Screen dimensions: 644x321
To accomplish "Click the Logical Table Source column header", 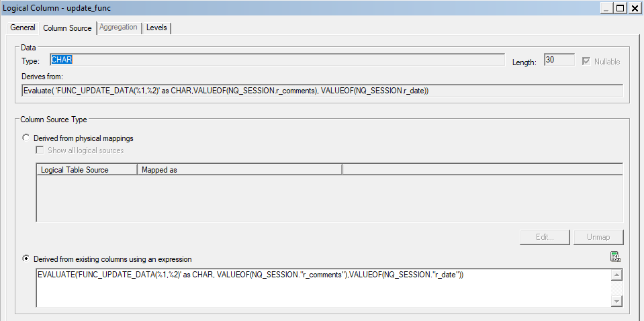I will point(87,169).
